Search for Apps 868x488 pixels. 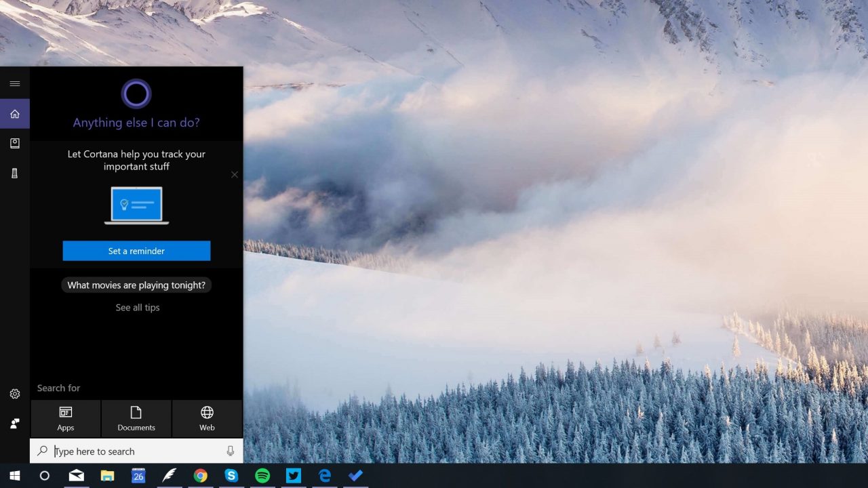coord(66,418)
